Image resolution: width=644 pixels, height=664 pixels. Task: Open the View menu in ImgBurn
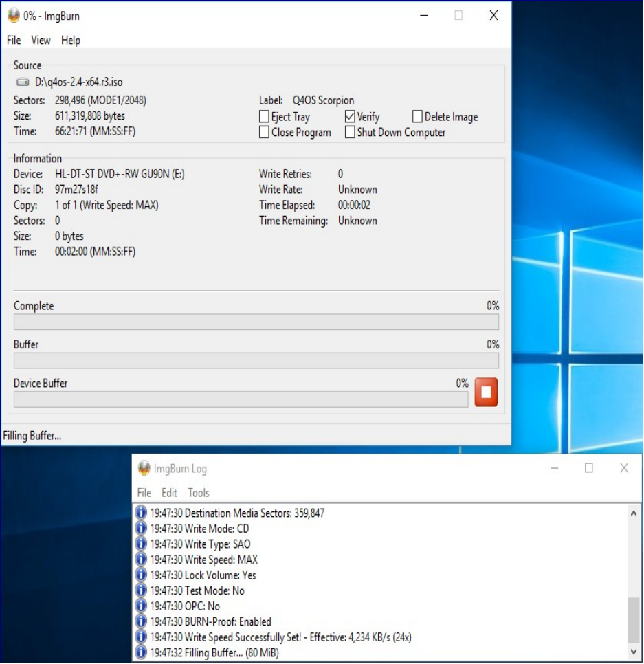41,41
